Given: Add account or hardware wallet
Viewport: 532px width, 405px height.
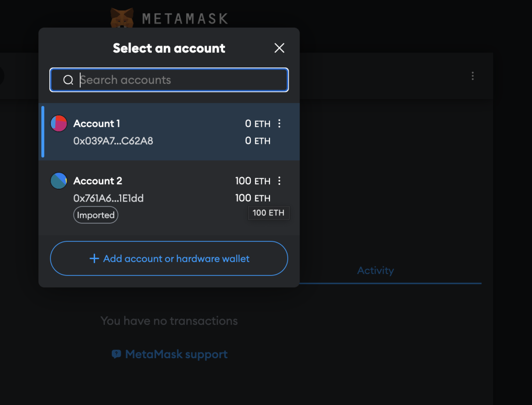Looking at the screenshot, I should [x=169, y=258].
